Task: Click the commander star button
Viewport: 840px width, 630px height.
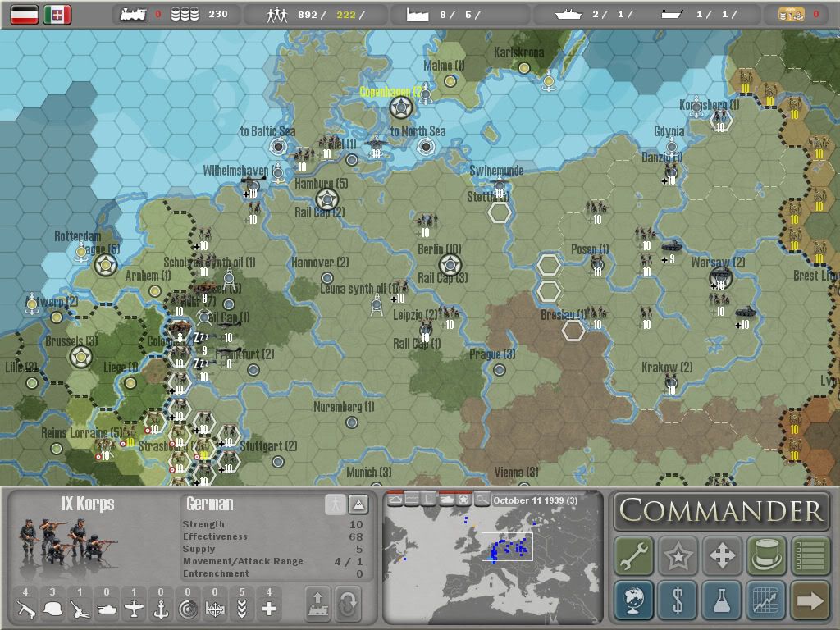Action: tap(678, 555)
